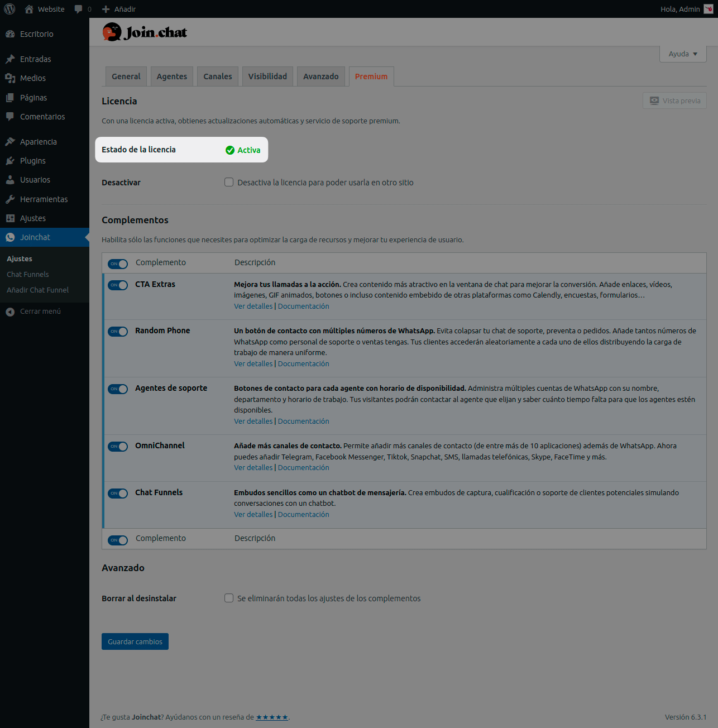Click the WordPress logo icon
This screenshot has height=728, width=718.
coord(9,9)
